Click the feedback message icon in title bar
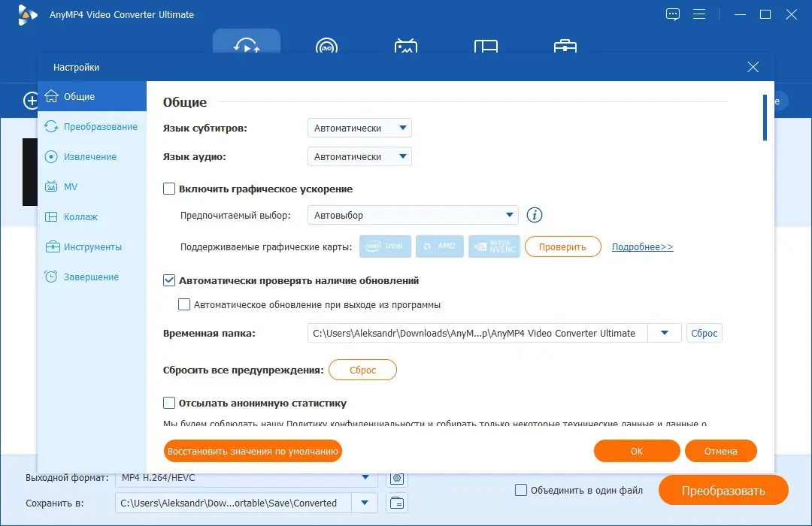 coord(672,14)
